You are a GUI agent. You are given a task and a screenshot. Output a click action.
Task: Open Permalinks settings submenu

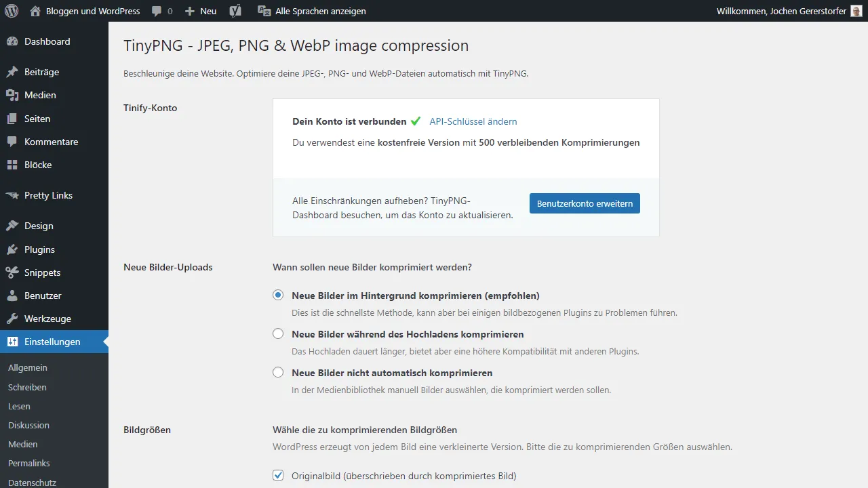click(29, 463)
